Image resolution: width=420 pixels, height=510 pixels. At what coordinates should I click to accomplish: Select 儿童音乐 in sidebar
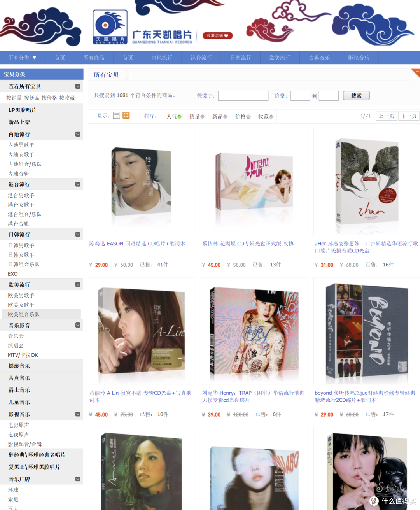(19, 402)
